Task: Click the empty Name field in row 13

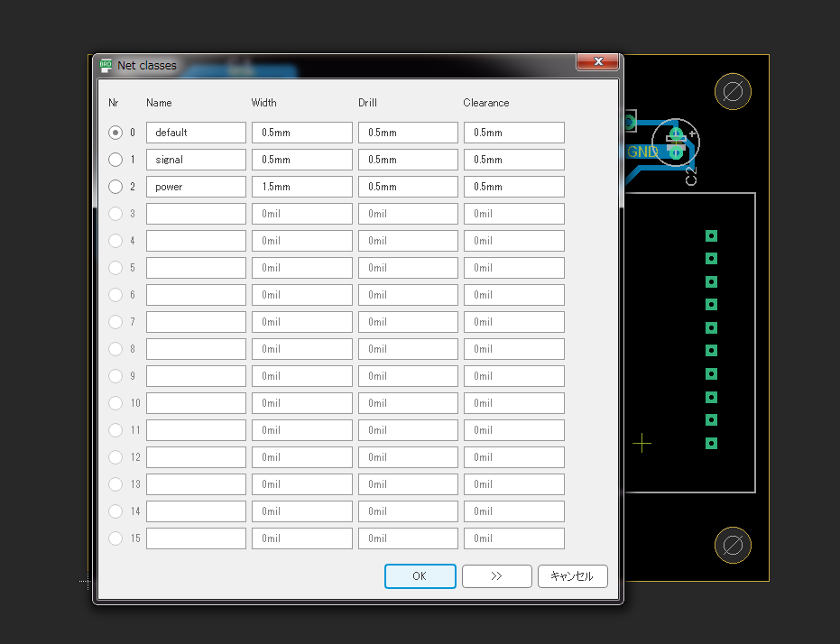Action: pos(196,484)
